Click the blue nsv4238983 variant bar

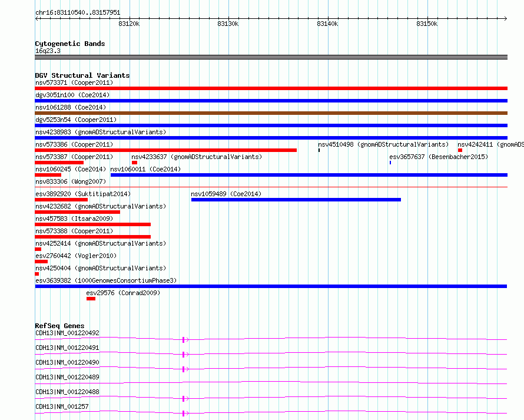point(271,138)
